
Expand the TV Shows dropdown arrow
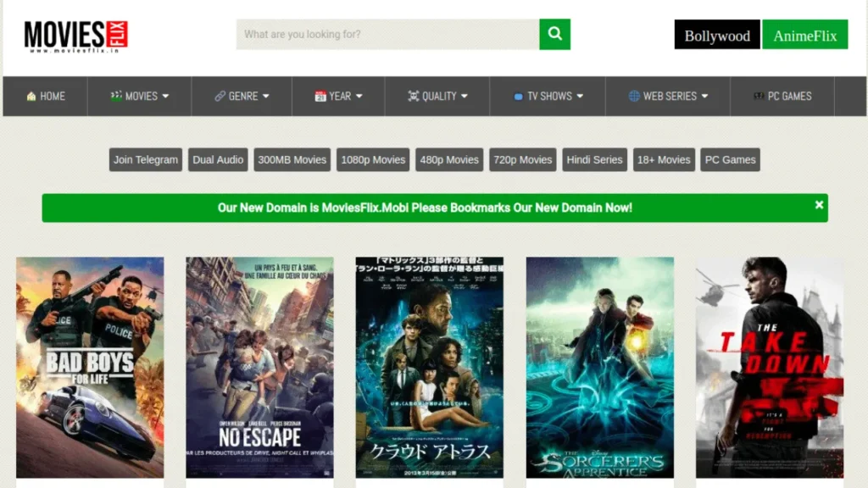(580, 97)
